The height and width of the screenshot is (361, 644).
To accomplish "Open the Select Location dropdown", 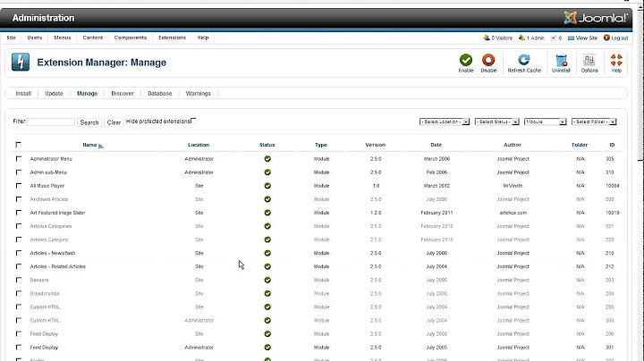I will [445, 122].
